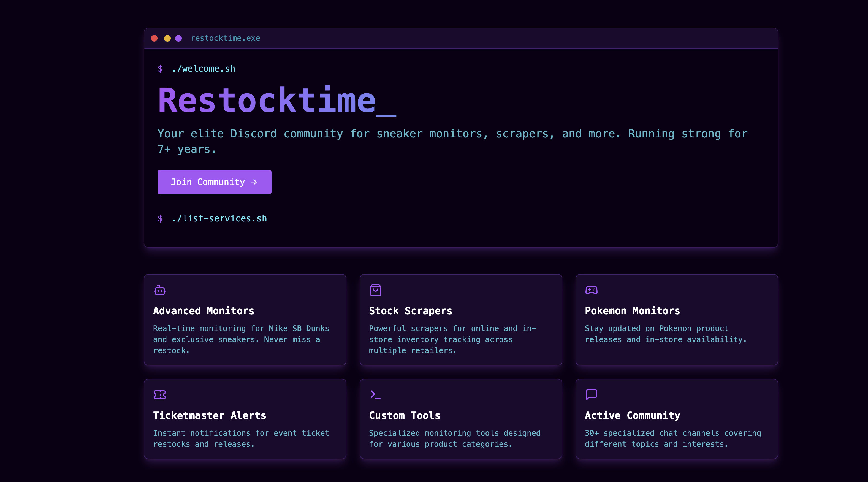Select the Active Community card title

(x=632, y=415)
